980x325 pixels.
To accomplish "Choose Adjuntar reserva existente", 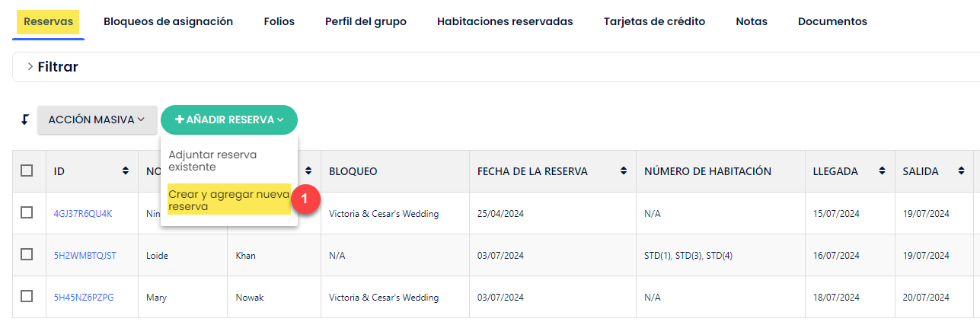I will (212, 161).
